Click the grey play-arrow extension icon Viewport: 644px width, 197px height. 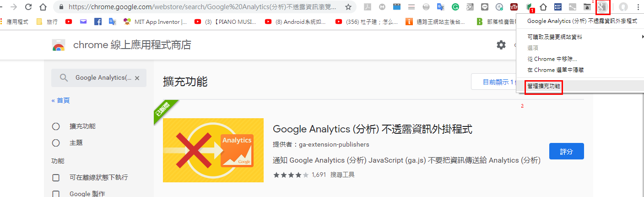pos(470,7)
